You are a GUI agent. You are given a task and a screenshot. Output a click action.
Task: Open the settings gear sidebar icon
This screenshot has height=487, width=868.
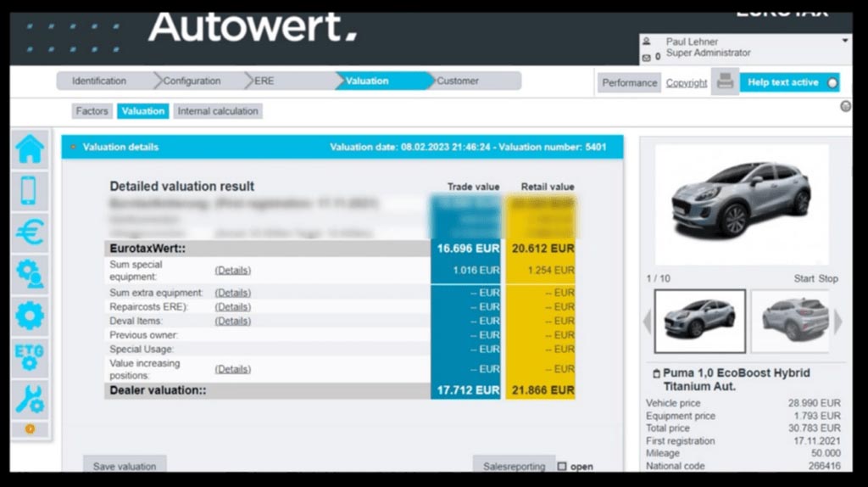tap(30, 314)
